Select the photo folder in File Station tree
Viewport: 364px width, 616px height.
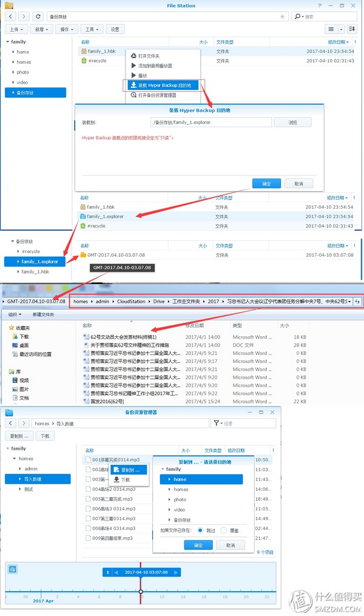tap(23, 72)
